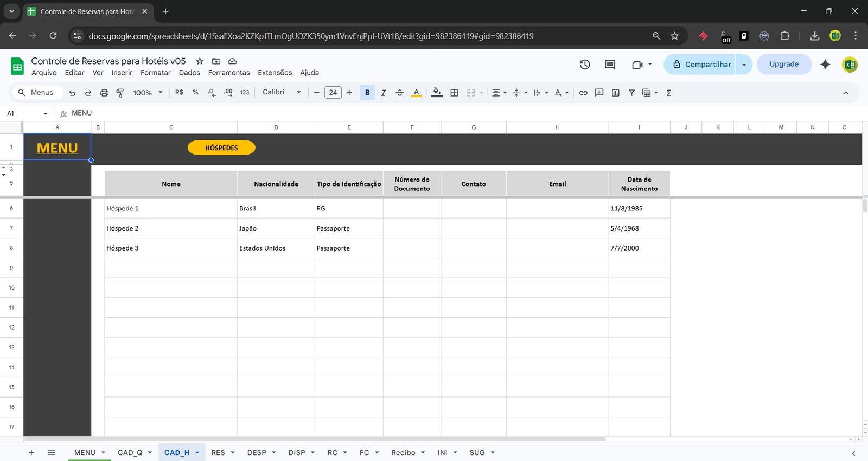This screenshot has height=461, width=868.
Task: Click the formula bar showing MENU
Action: point(467,113)
